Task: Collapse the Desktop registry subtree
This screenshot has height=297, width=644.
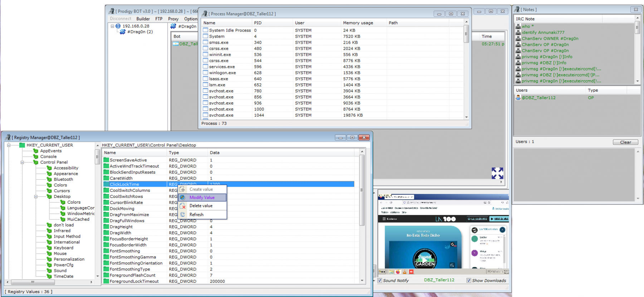Action: 36,197
